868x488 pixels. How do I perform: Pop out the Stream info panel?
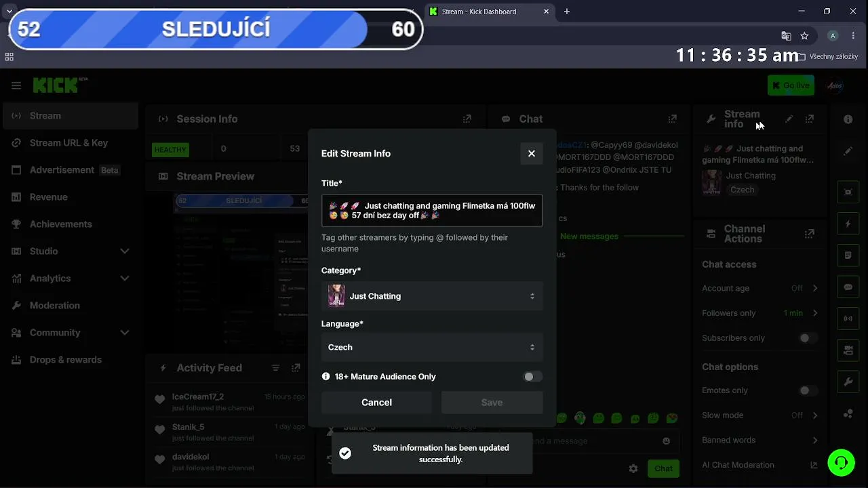(x=810, y=119)
